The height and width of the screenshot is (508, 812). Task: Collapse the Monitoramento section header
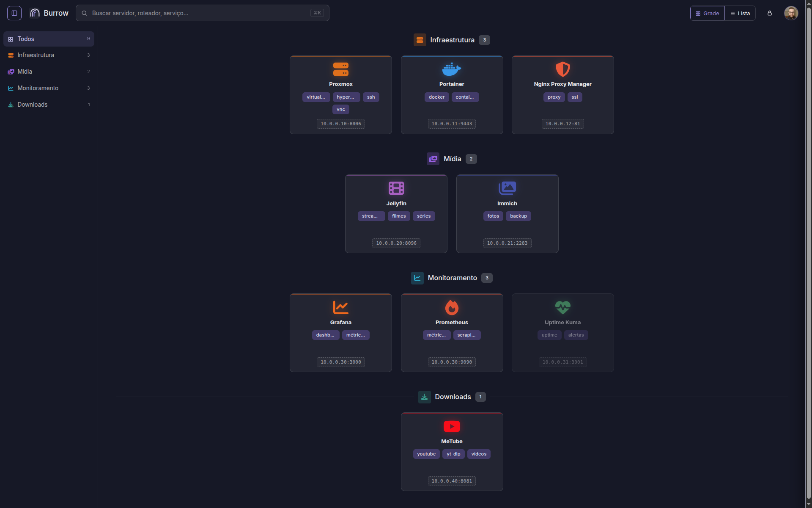pos(452,278)
